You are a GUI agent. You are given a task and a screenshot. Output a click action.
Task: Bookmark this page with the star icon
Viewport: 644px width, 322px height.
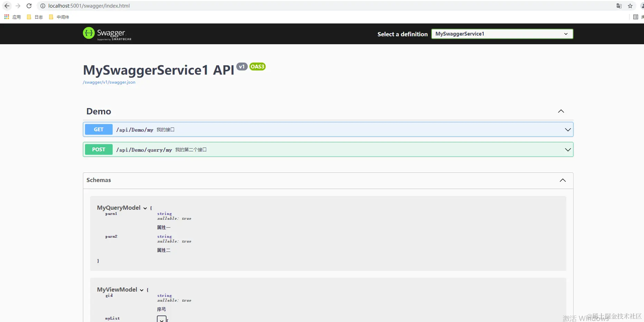630,6
